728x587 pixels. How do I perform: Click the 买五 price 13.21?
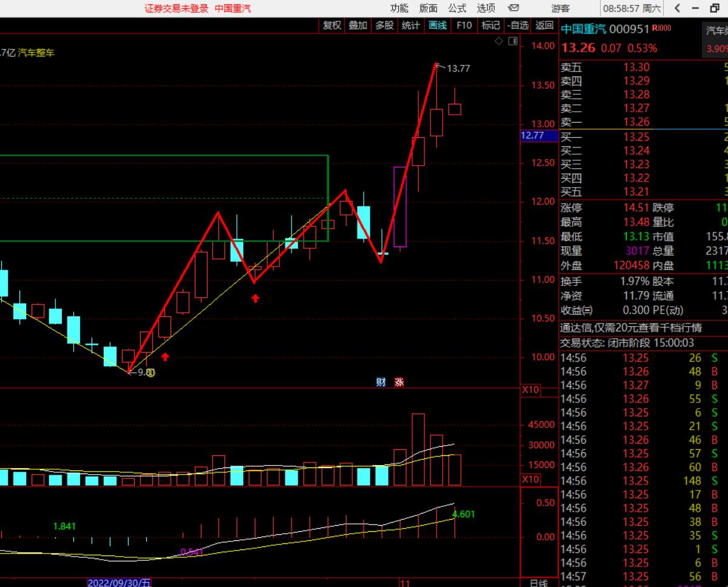click(636, 192)
